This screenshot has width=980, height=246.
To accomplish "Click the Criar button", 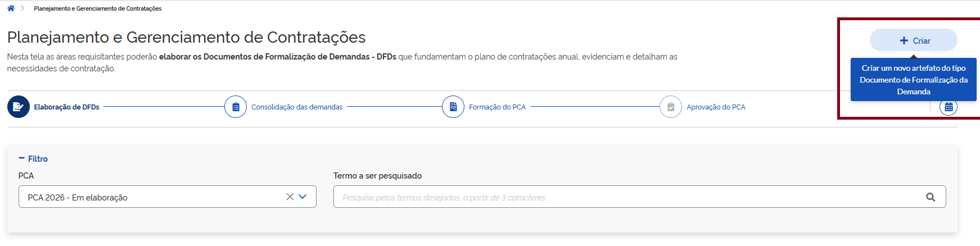I will point(914,40).
